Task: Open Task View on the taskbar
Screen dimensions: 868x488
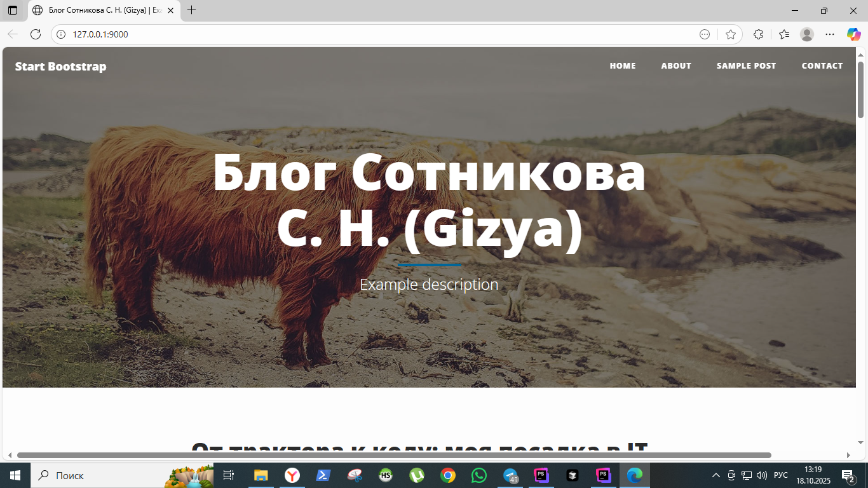Action: [229, 475]
